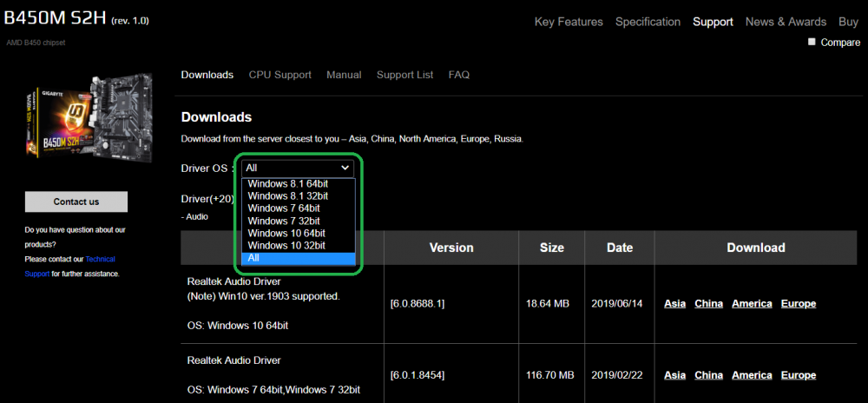The image size is (868, 403).
Task: Select Windows 8.1 64bit option
Action: coord(299,184)
